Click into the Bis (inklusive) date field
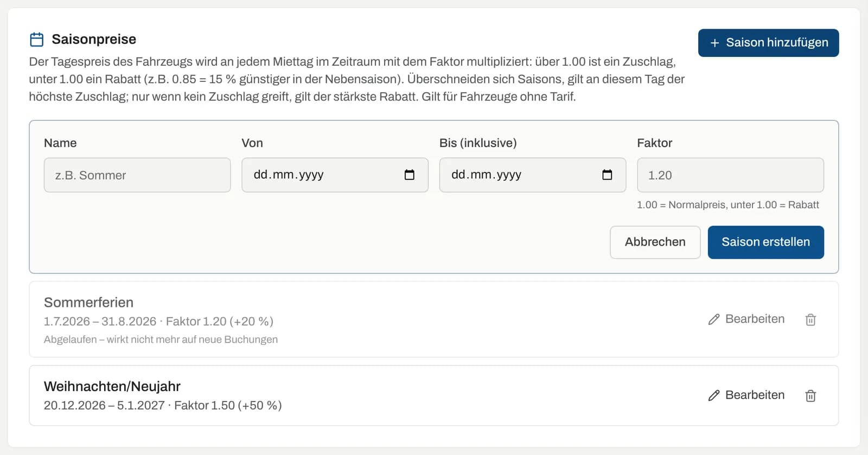 click(532, 175)
